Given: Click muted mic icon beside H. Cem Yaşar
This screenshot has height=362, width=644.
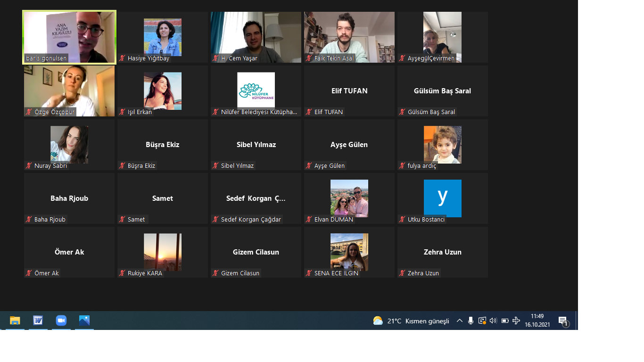Looking at the screenshot, I should (216, 58).
